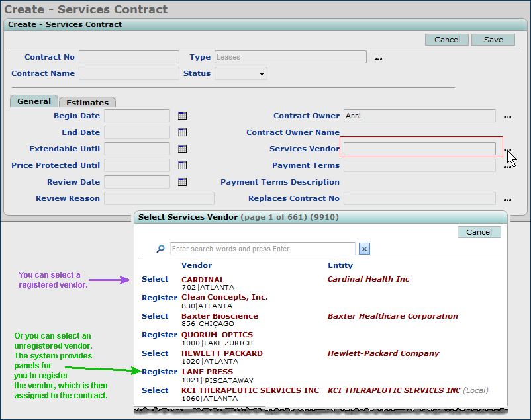
Task: Switch to the General tab
Action: 34,101
